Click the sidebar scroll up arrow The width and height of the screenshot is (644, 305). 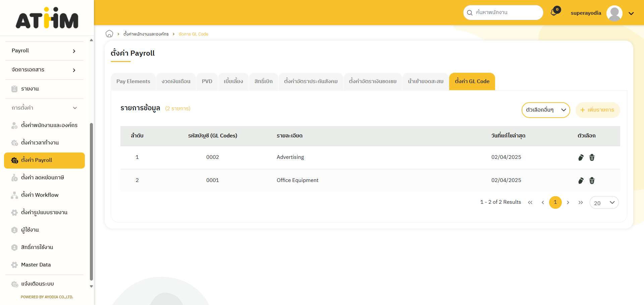click(x=91, y=40)
